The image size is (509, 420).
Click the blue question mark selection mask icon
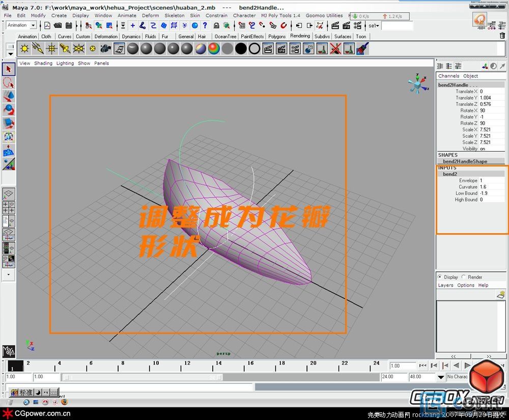pyautogui.click(x=205, y=25)
